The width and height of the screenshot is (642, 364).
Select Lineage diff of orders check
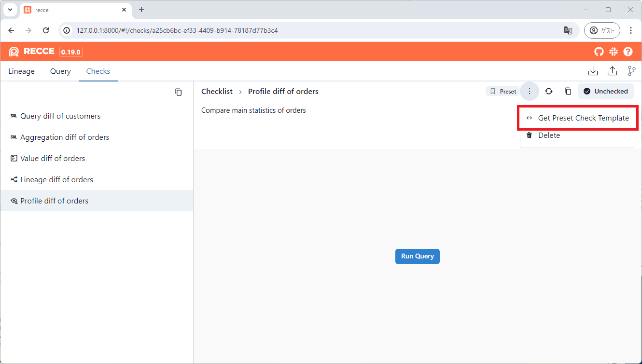(x=97, y=180)
